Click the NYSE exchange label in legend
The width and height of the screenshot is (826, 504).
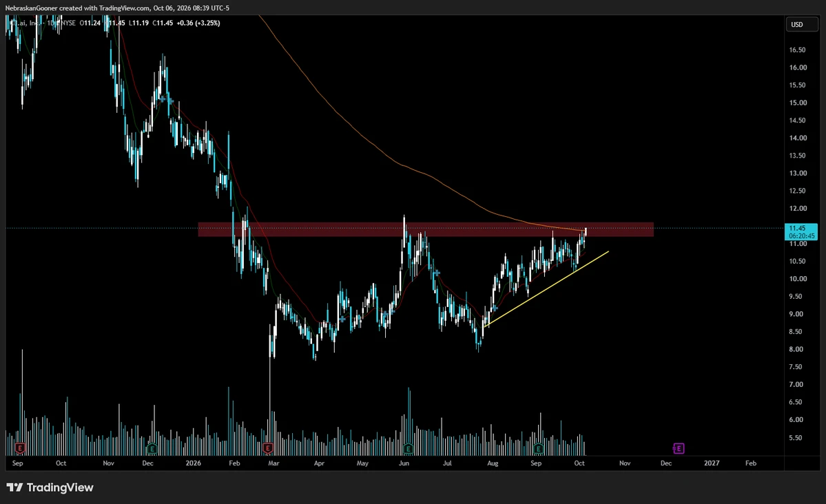tap(69, 23)
